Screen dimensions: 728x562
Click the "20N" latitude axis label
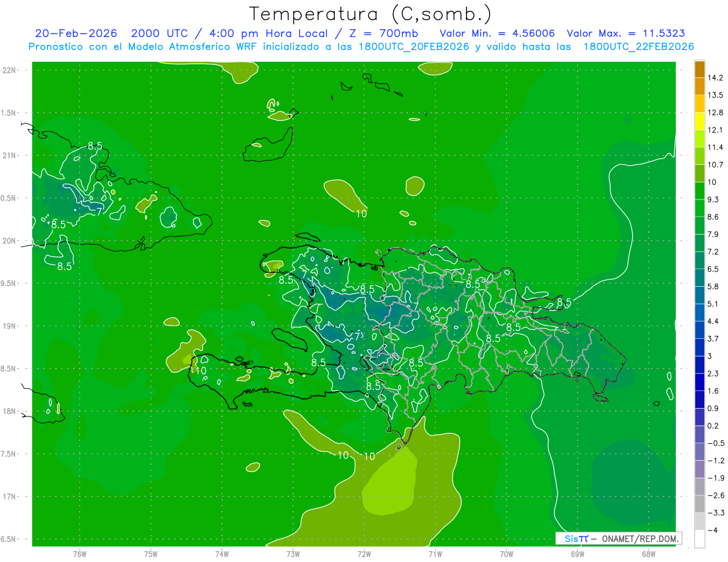tap(9, 241)
